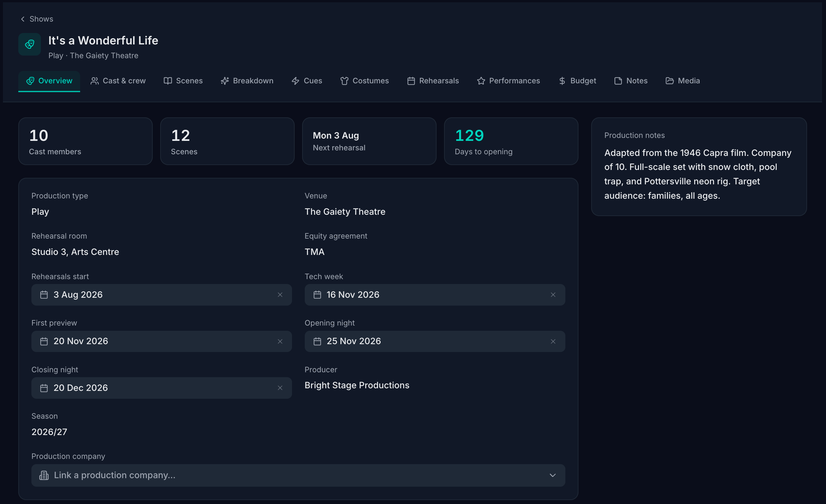Open the Cues tab
Image resolution: width=826 pixels, height=504 pixels.
pos(306,81)
